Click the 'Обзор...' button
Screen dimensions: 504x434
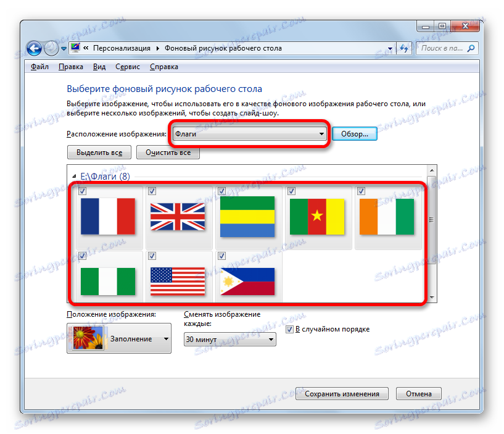coord(355,134)
